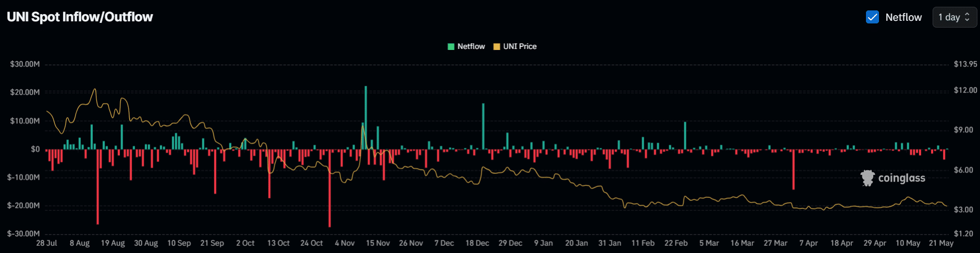
Task: Click the 11 Feb date label
Action: (643, 243)
